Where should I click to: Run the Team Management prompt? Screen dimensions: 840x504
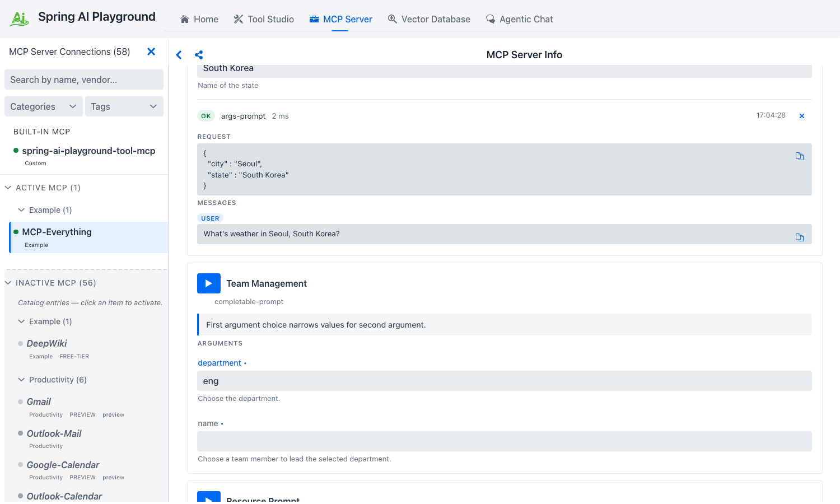[x=209, y=283]
